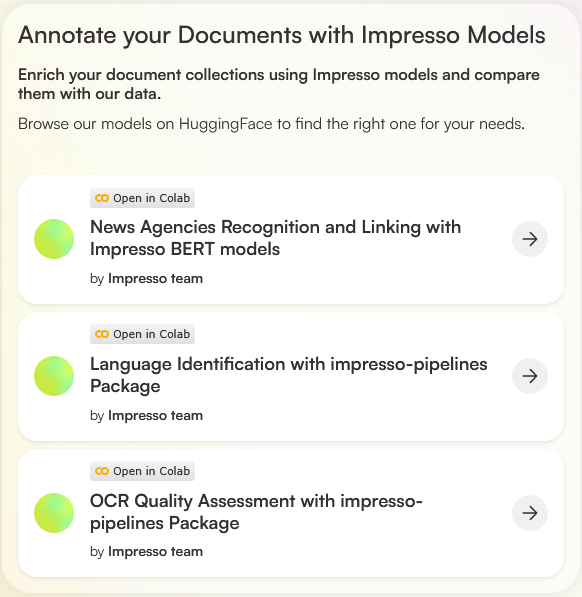
Task: Open the News Agencies Recognition and Linking title
Action: (275, 238)
